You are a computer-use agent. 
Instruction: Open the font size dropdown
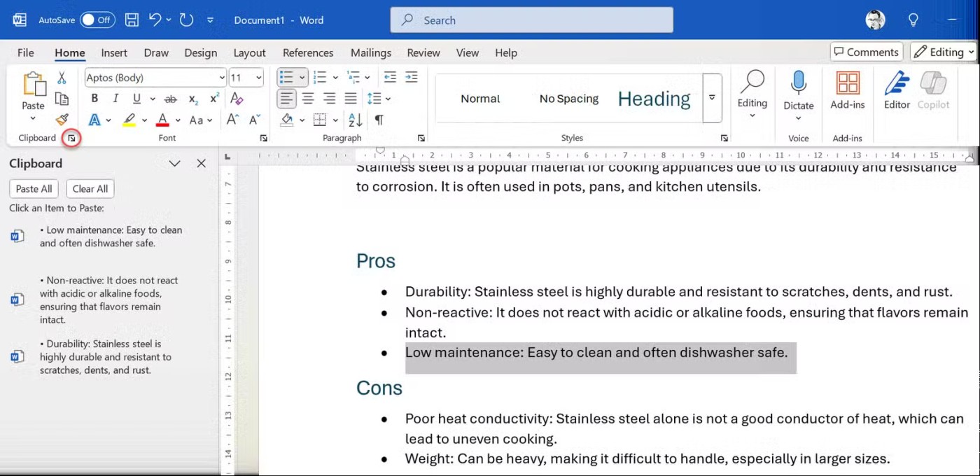pos(259,78)
